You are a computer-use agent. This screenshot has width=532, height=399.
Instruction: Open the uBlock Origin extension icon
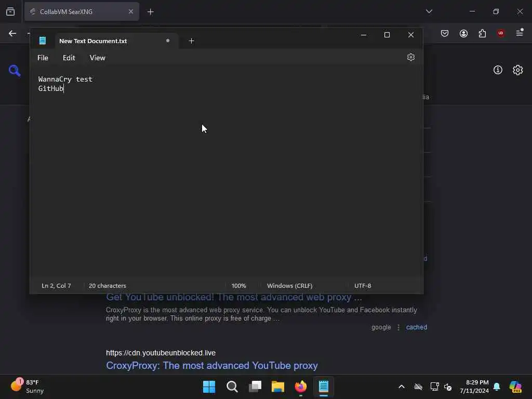[501, 33]
